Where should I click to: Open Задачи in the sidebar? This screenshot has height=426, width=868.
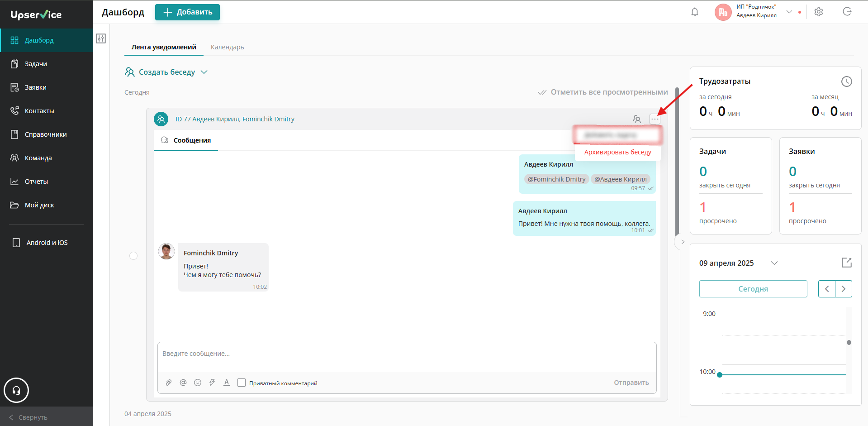[46, 64]
